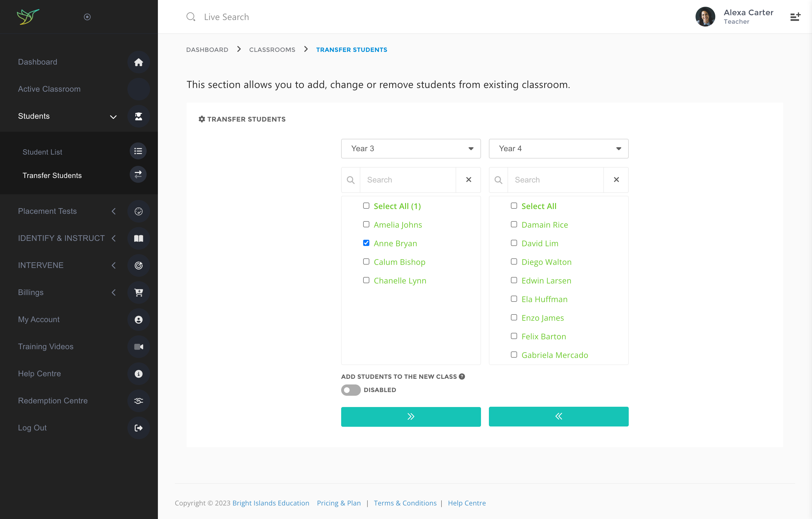
Task: Enable the Add Students to New Class toggle
Action: click(350, 390)
